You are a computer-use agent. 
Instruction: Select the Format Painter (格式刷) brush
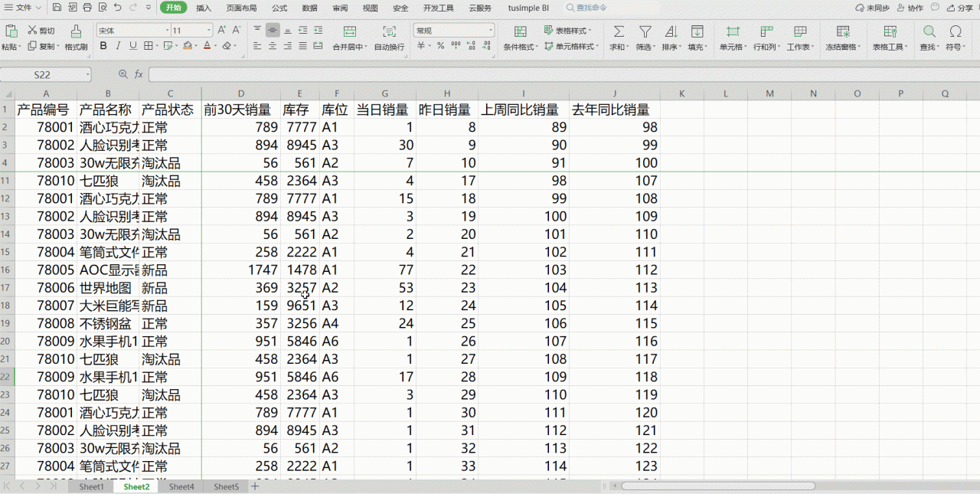(76, 37)
